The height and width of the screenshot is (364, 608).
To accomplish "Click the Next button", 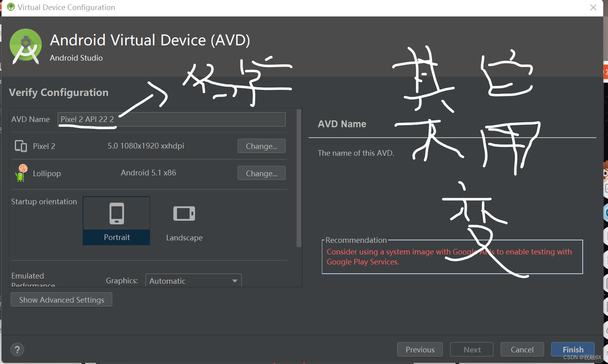I will (x=472, y=350).
